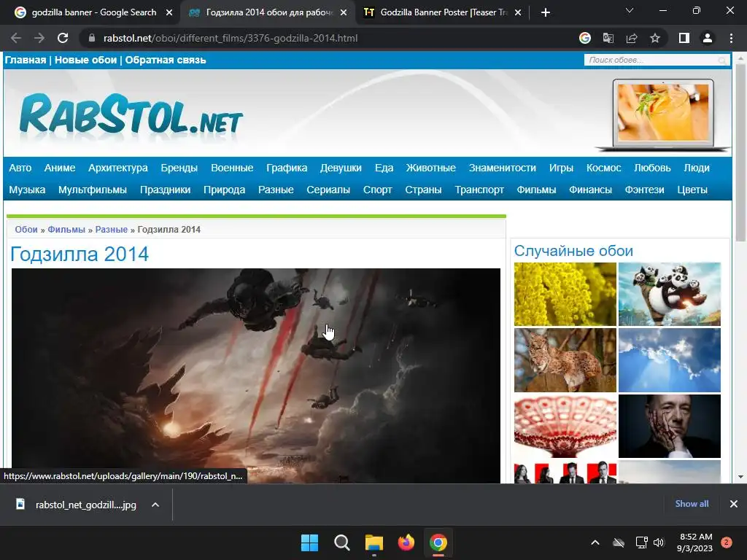Screen dimensions: 747x560
Task: Open the Аниме category
Action: point(60,168)
